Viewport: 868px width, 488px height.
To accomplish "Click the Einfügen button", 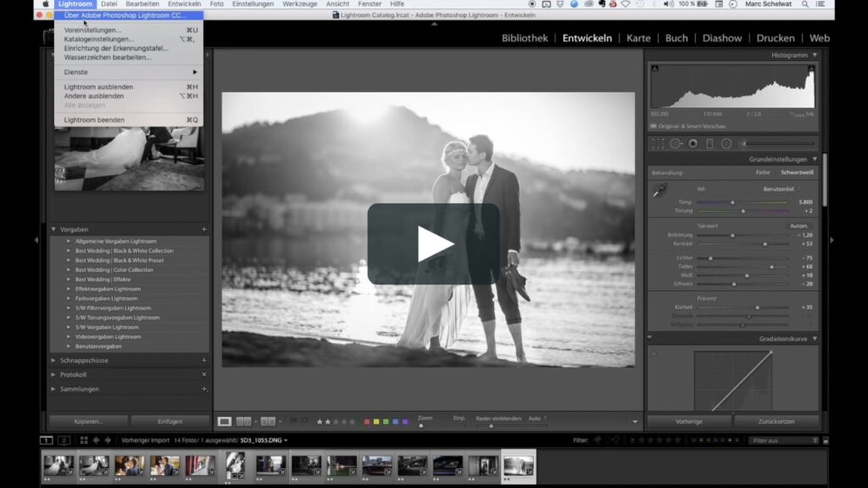I will coord(170,422).
